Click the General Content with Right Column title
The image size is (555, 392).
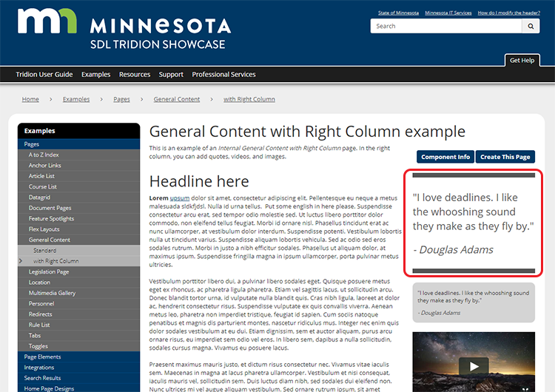coord(307,132)
